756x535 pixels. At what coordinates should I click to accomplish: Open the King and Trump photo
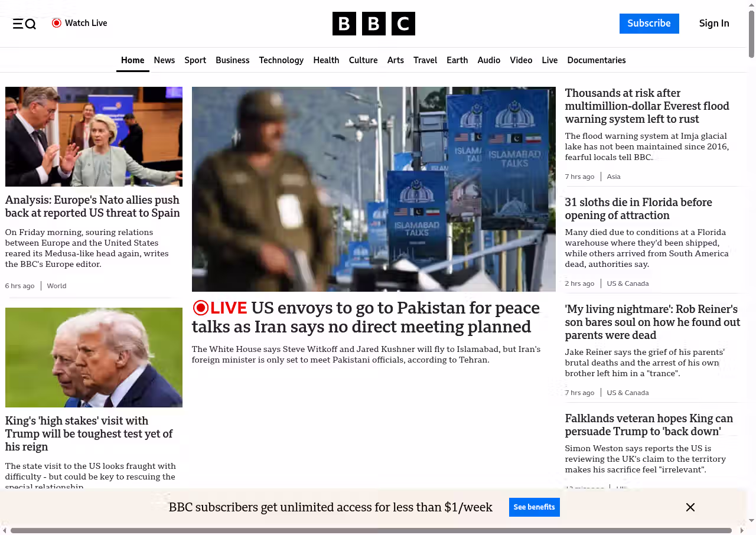point(94,357)
